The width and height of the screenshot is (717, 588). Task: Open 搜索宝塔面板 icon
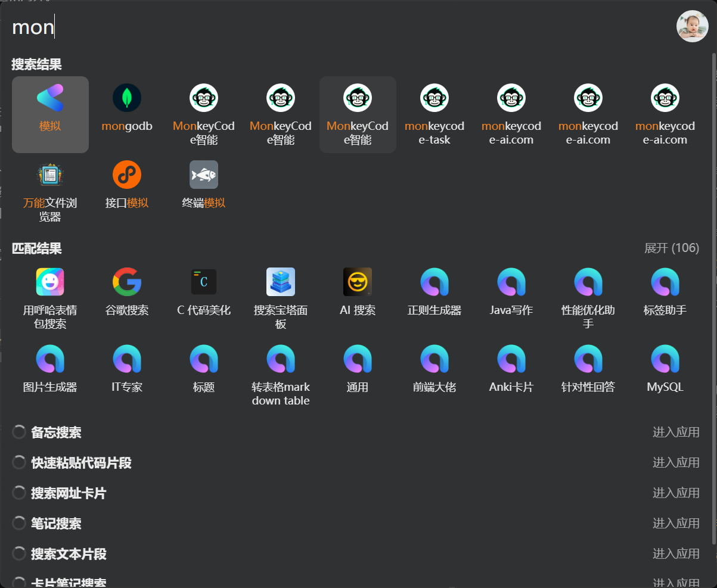281,282
